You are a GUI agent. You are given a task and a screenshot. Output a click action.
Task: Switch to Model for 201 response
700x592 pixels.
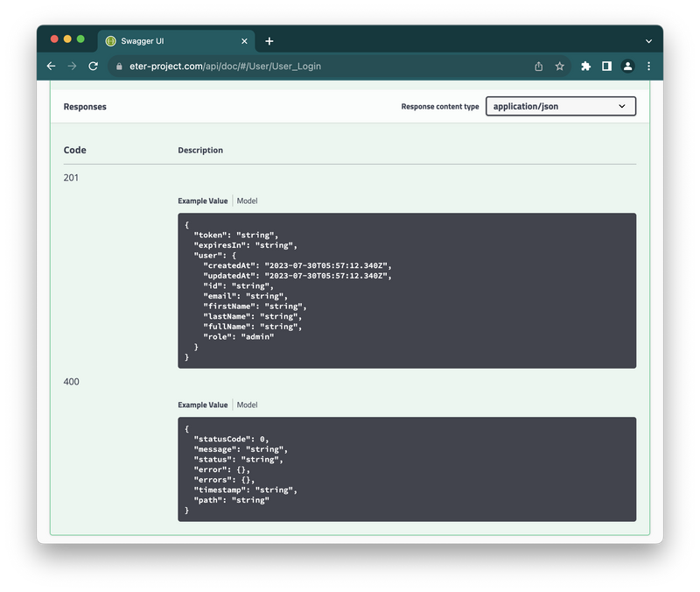[248, 201]
